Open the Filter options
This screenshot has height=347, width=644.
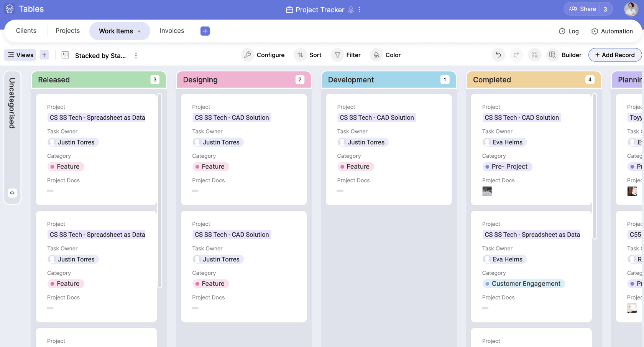tap(346, 55)
